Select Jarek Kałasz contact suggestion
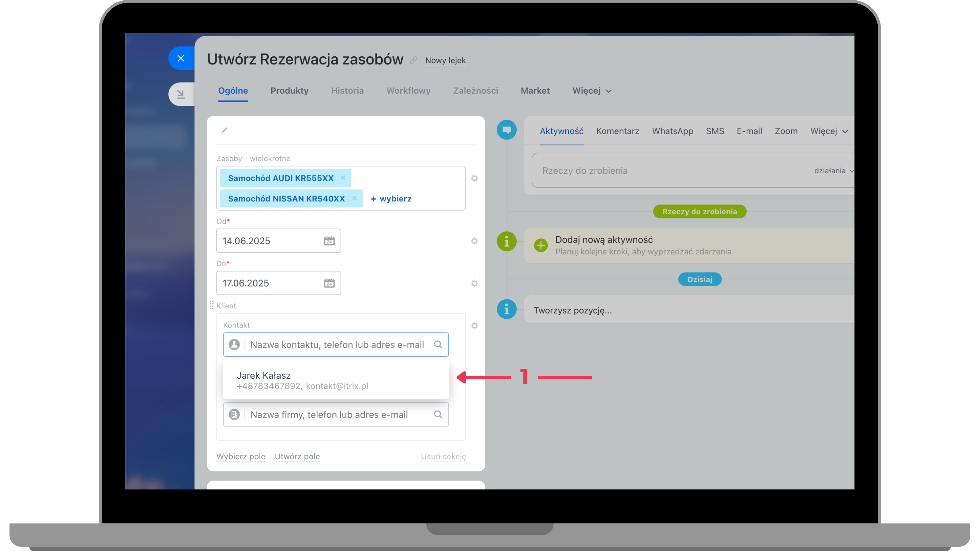The height and width of the screenshot is (551, 980). [336, 380]
